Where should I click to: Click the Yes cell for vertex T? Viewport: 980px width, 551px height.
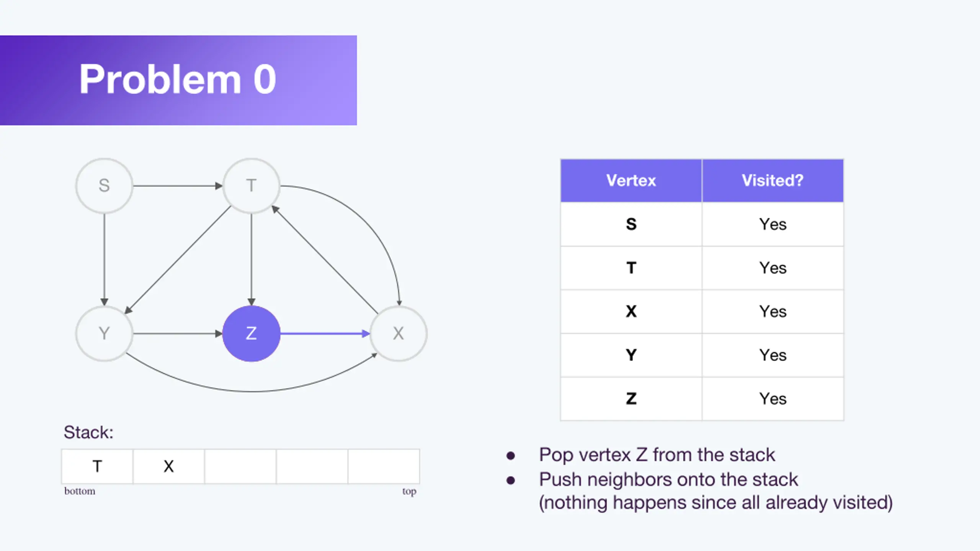coord(773,268)
